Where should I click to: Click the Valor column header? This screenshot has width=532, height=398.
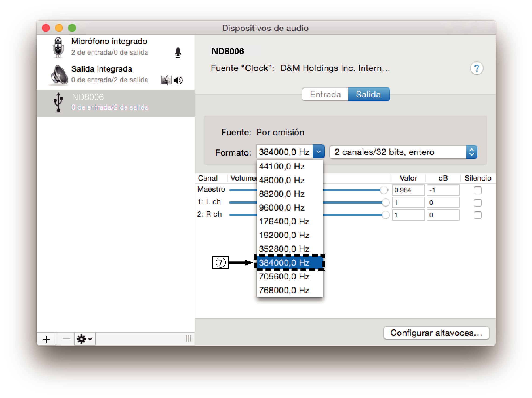coord(408,178)
